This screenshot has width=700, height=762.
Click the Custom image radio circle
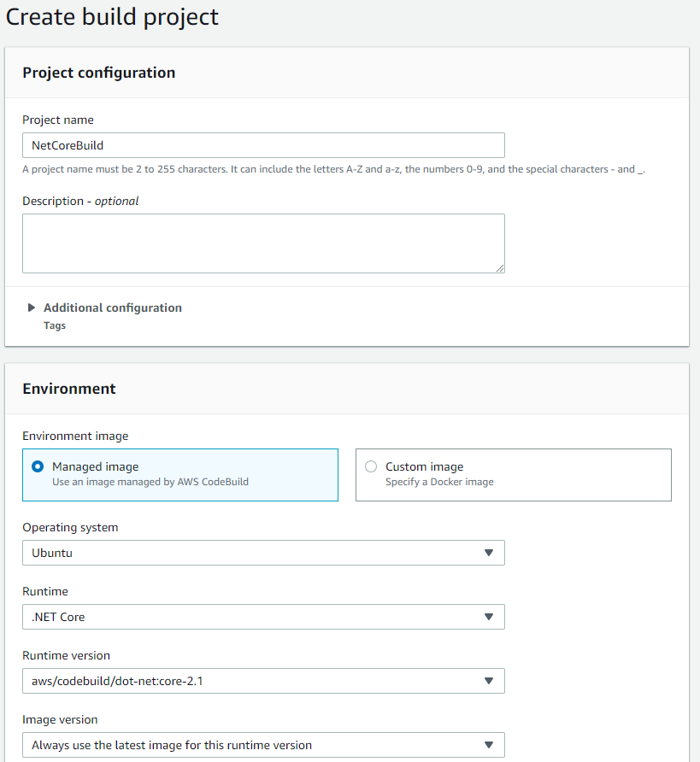click(371, 466)
